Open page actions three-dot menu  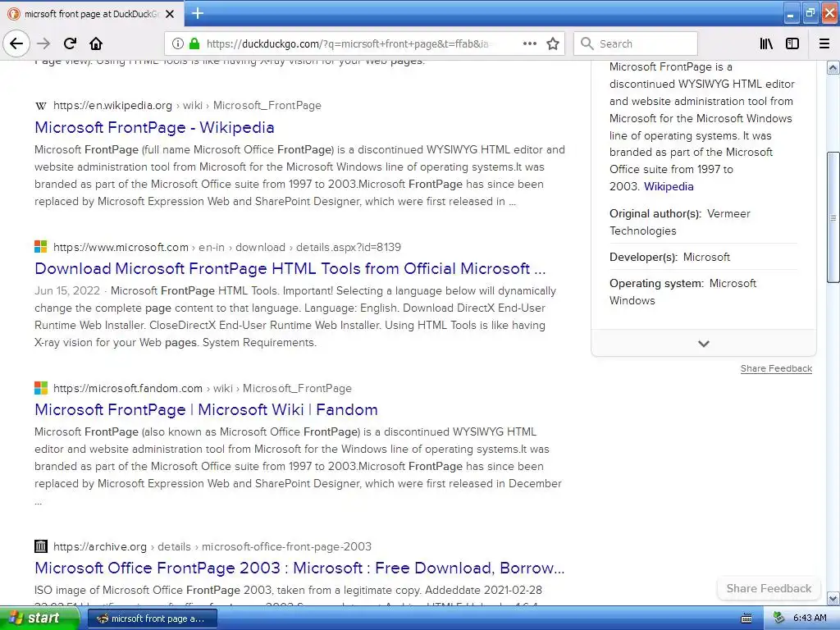(530, 43)
